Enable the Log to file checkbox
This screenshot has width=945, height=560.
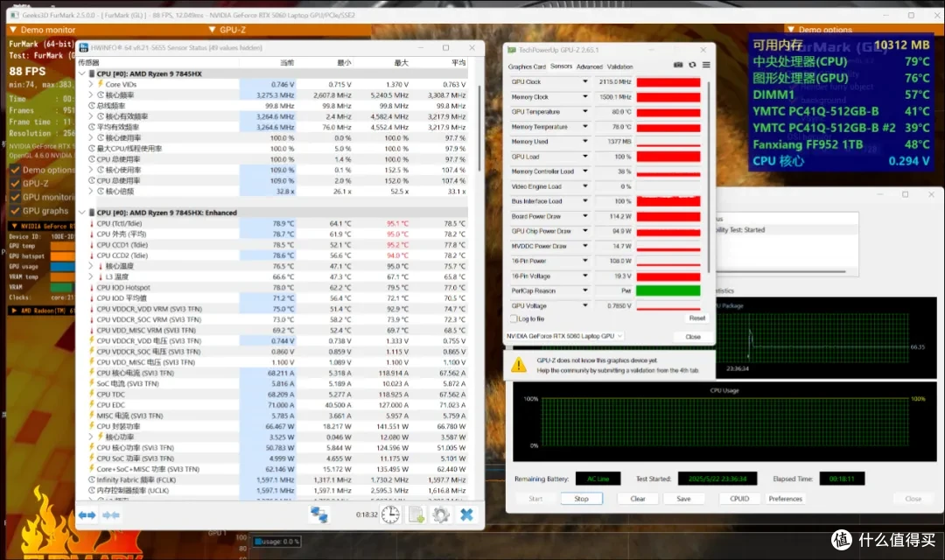point(514,318)
